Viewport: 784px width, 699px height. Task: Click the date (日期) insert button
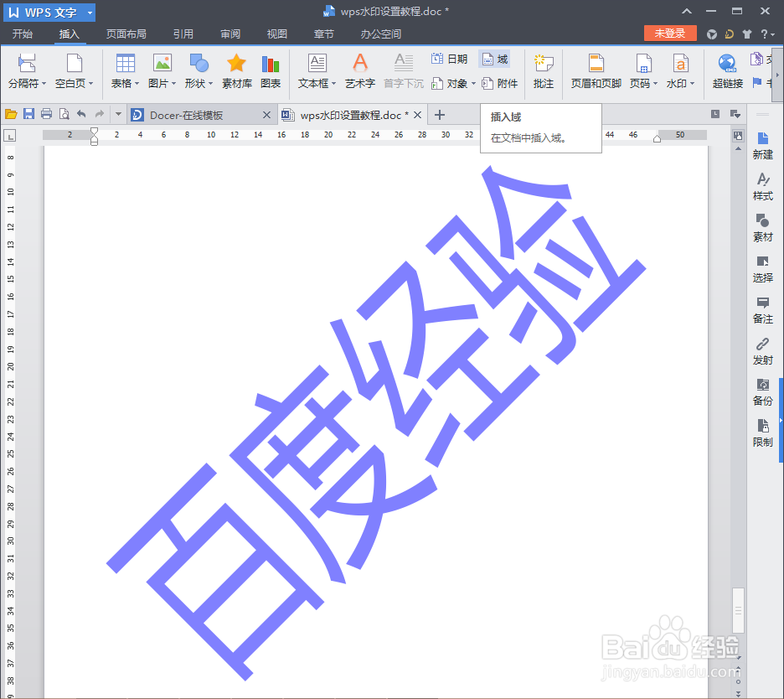[x=449, y=59]
